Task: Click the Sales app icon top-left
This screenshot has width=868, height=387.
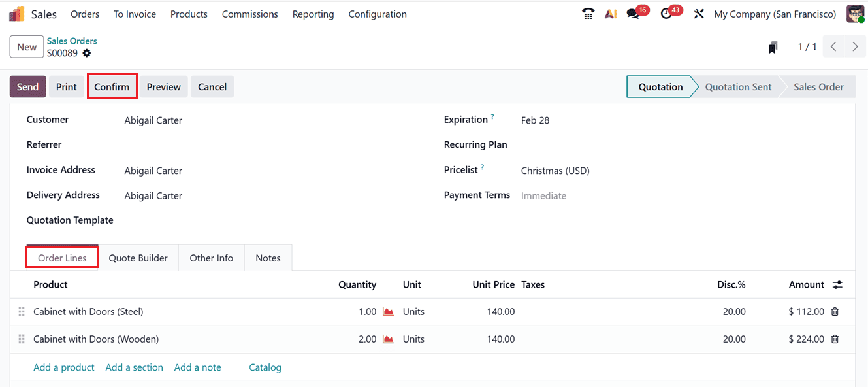Action: click(x=16, y=13)
